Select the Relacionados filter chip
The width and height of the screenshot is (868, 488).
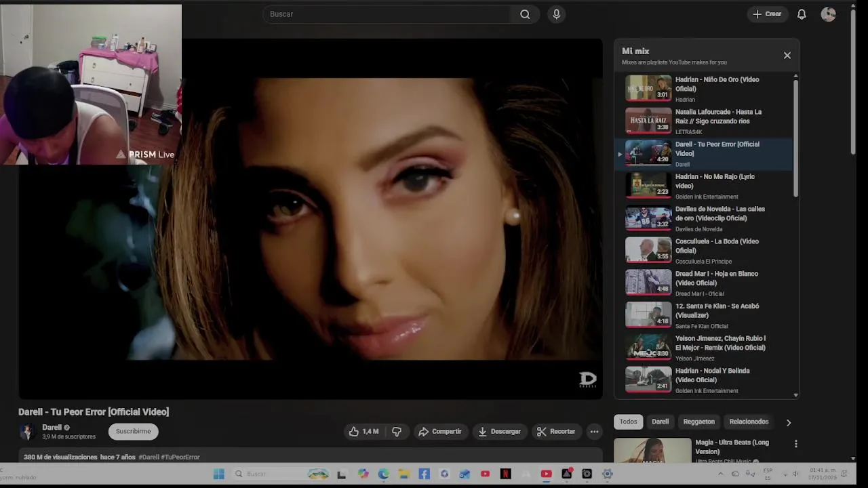[749, 422]
